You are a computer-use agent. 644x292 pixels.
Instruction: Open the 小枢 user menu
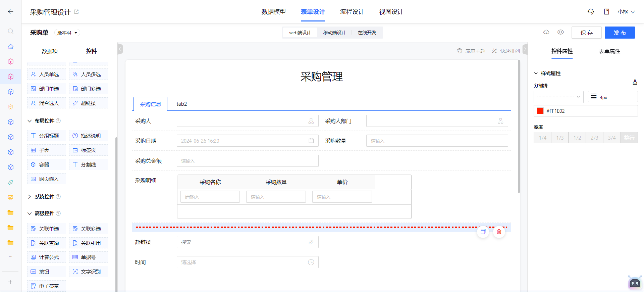tap(626, 12)
